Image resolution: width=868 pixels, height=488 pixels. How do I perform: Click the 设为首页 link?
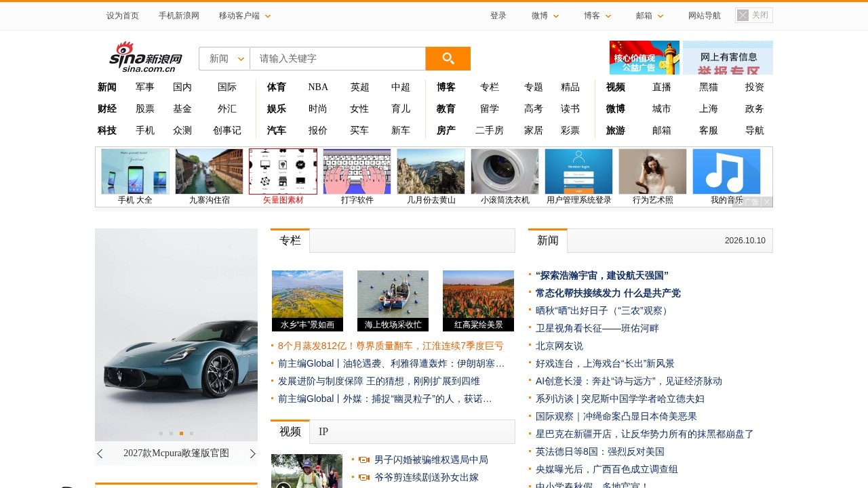pyautogui.click(x=123, y=16)
